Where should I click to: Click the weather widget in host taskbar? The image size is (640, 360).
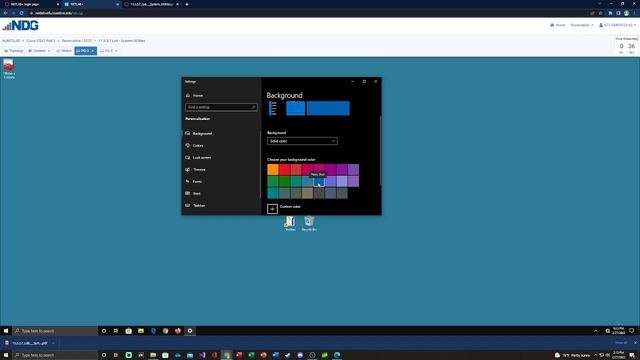(572, 356)
